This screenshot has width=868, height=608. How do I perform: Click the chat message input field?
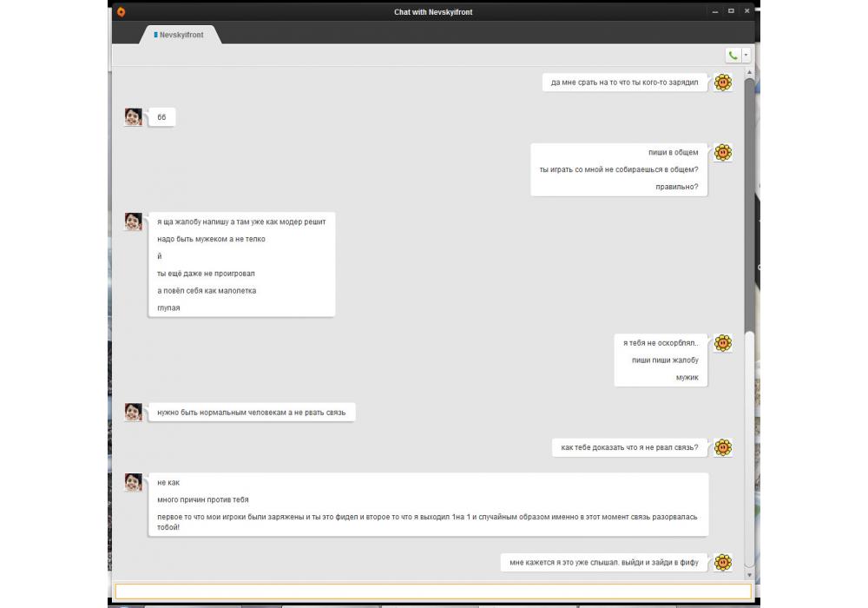point(433,591)
